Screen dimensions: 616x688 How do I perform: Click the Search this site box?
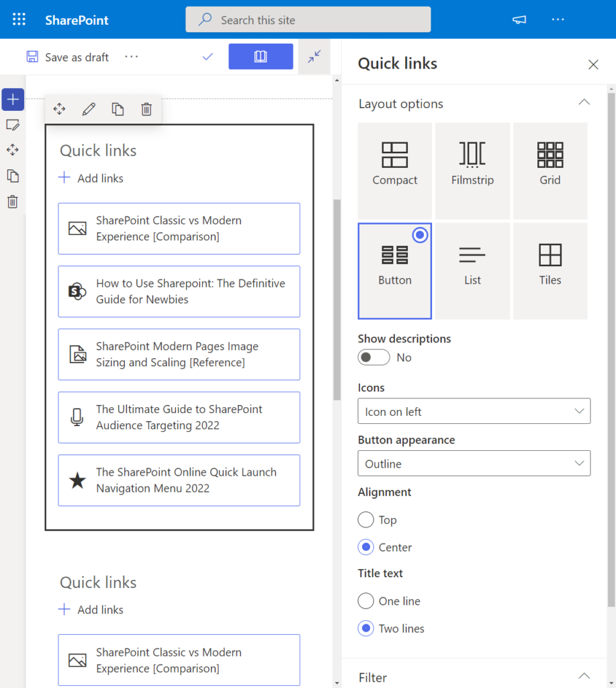(x=308, y=19)
